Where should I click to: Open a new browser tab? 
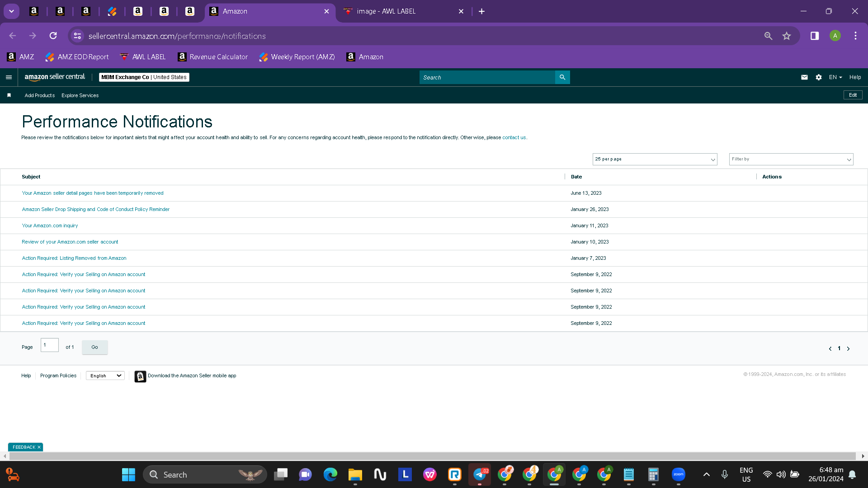[x=482, y=11]
